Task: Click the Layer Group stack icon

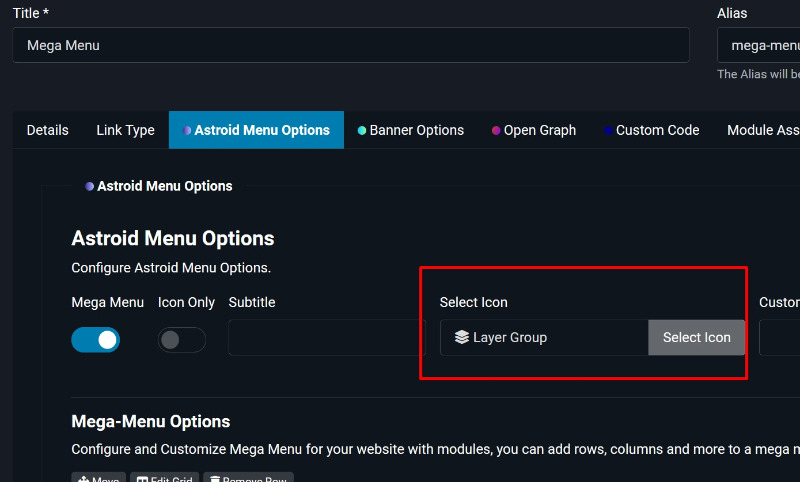Action: point(461,338)
